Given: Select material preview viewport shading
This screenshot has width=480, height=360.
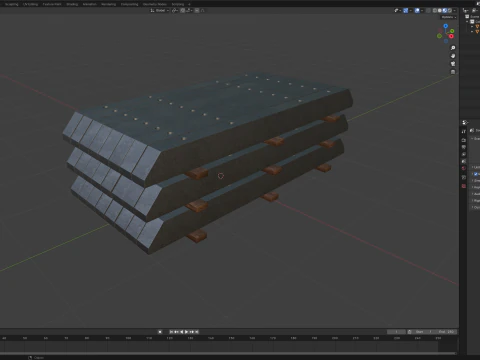Looking at the screenshot, I should (445, 11).
